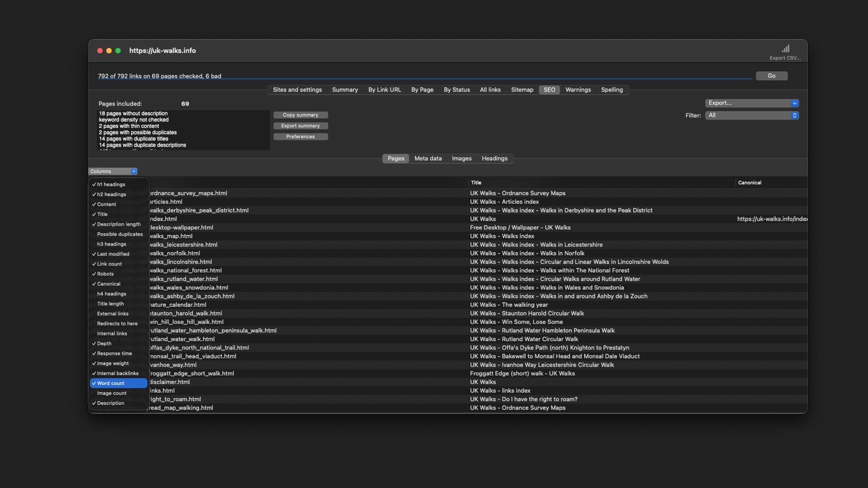Show the Headings sub-tab
Screen dimensions: 868x488
pyautogui.click(x=495, y=159)
